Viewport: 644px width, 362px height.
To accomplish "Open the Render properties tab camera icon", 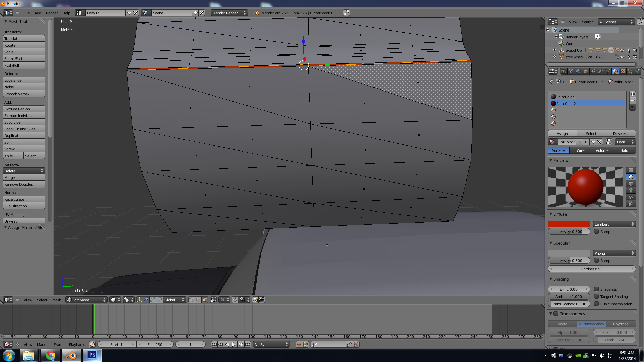I will coord(564,71).
